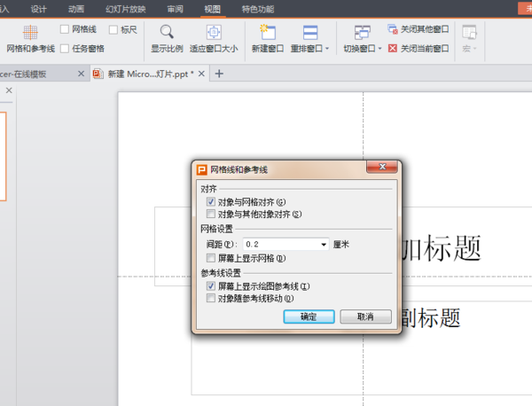Click Close Current Window (关闭当前窗口)

(418, 49)
